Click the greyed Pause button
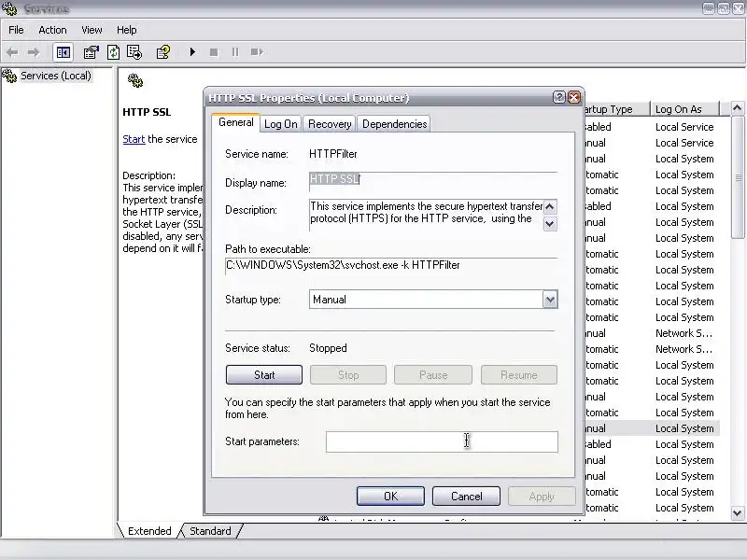Image resolution: width=747 pixels, height=560 pixels. point(433,375)
